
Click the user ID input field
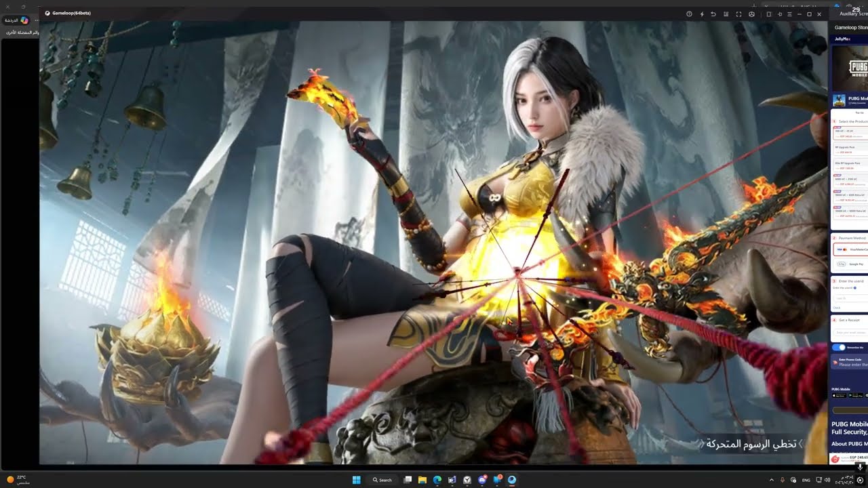850,298
